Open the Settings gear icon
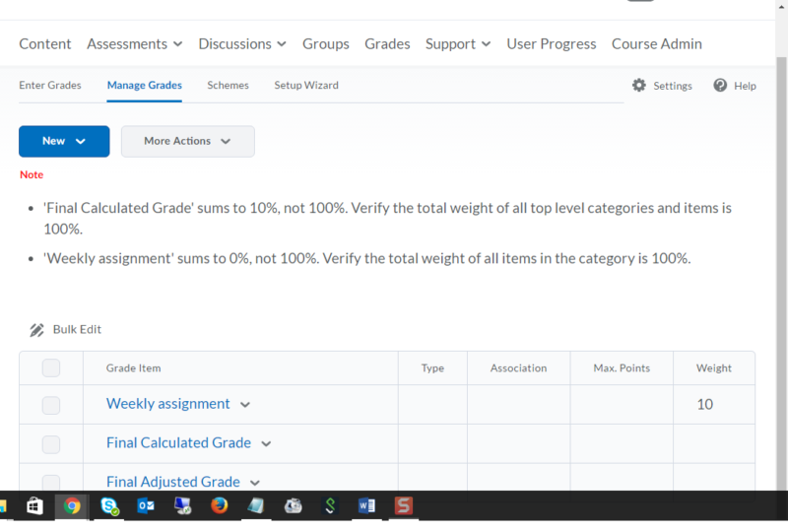Viewport: 788px width, 532px height. coord(638,85)
